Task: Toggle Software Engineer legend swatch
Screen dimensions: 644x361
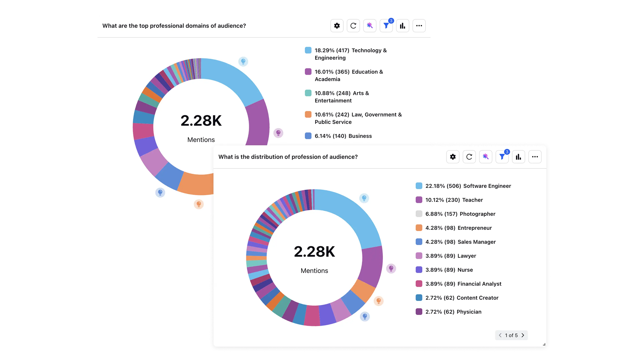Action: [419, 186]
